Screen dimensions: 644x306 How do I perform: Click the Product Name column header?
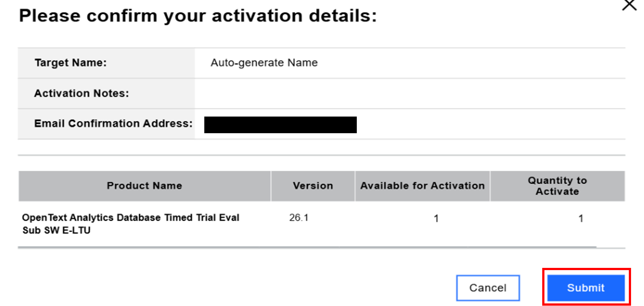click(144, 186)
